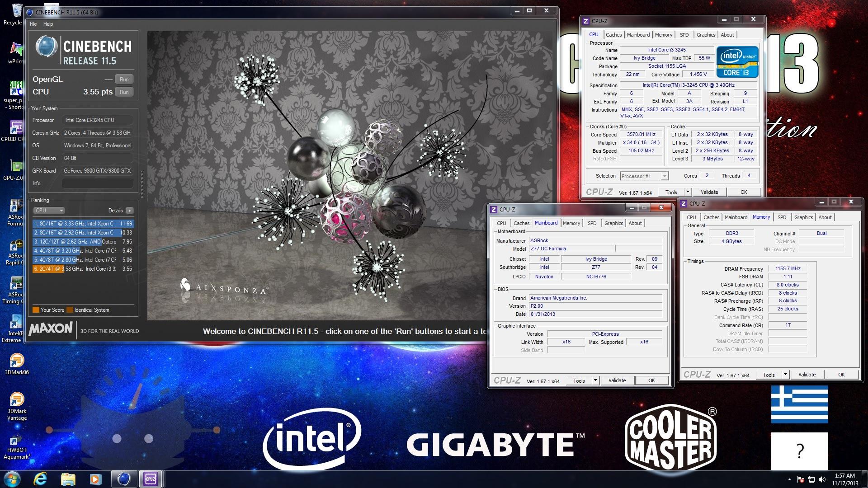The height and width of the screenshot is (488, 868).
Task: Click the Cinebench rendered scene image
Action: (x=350, y=176)
